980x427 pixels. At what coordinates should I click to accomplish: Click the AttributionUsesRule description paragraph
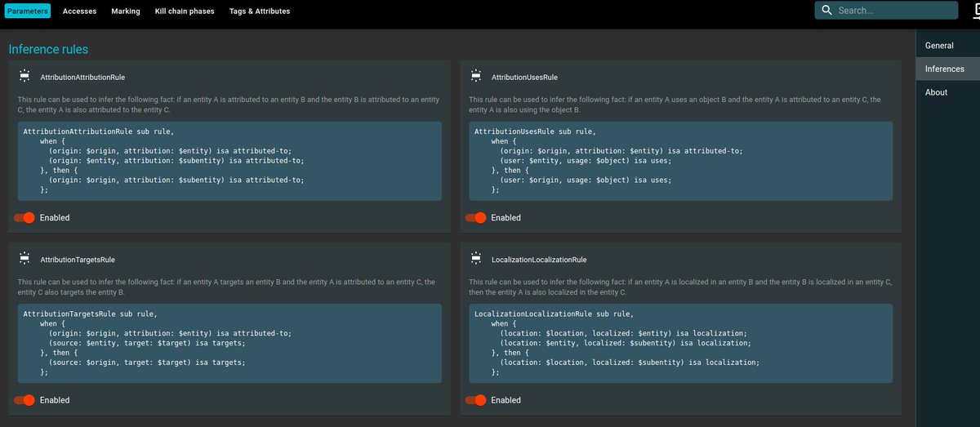675,105
